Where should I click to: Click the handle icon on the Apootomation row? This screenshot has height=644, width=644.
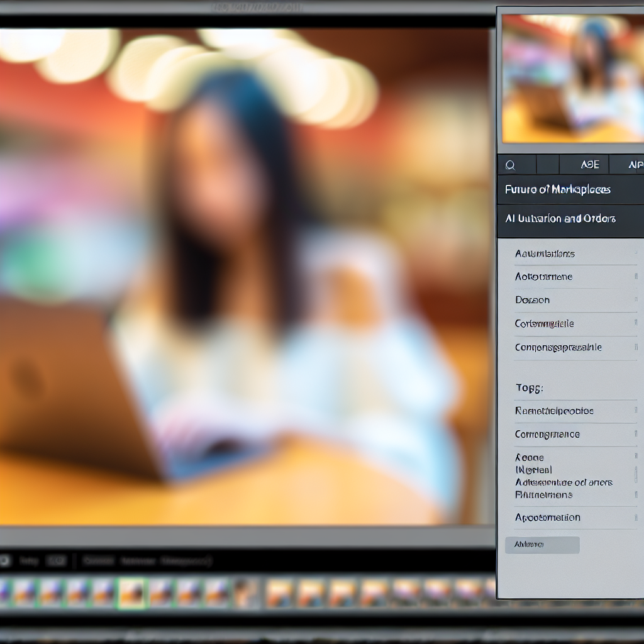tap(636, 518)
